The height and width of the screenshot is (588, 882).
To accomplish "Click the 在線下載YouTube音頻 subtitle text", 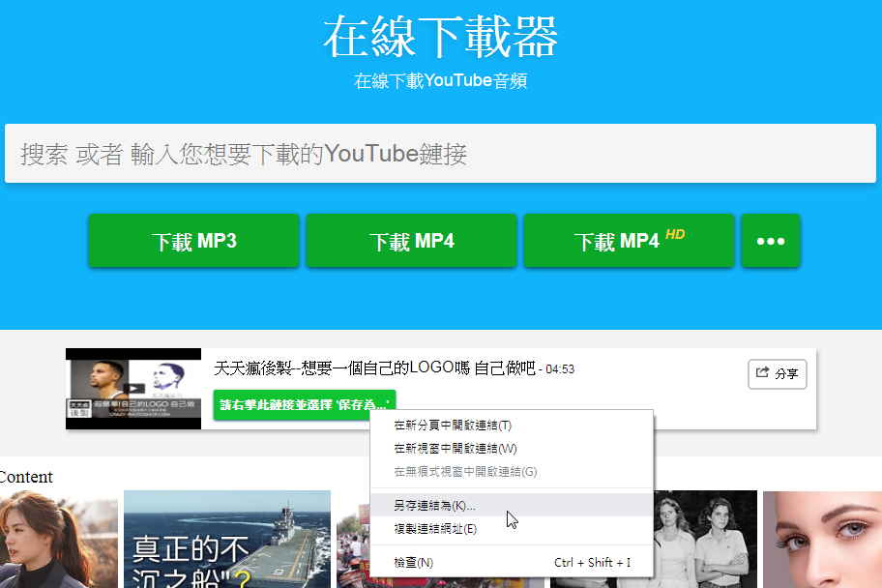I will [440, 81].
